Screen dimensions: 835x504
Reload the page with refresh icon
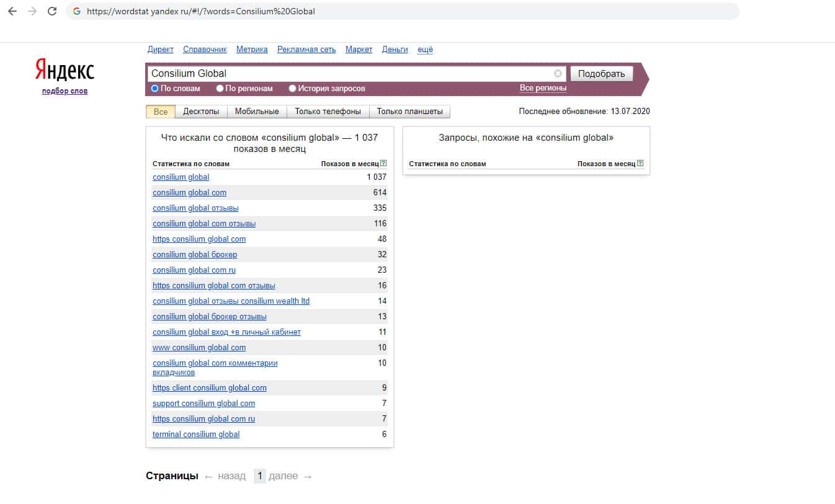52,11
